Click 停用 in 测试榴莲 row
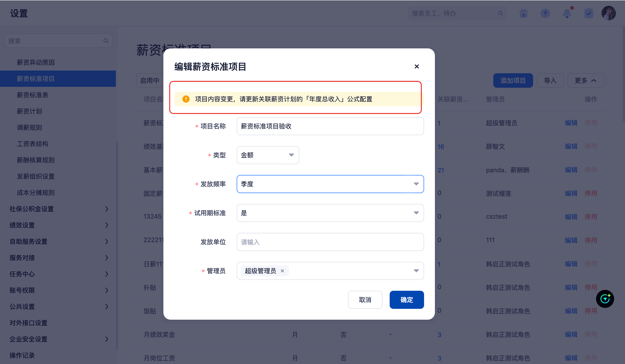625x364 pixels. point(591,193)
